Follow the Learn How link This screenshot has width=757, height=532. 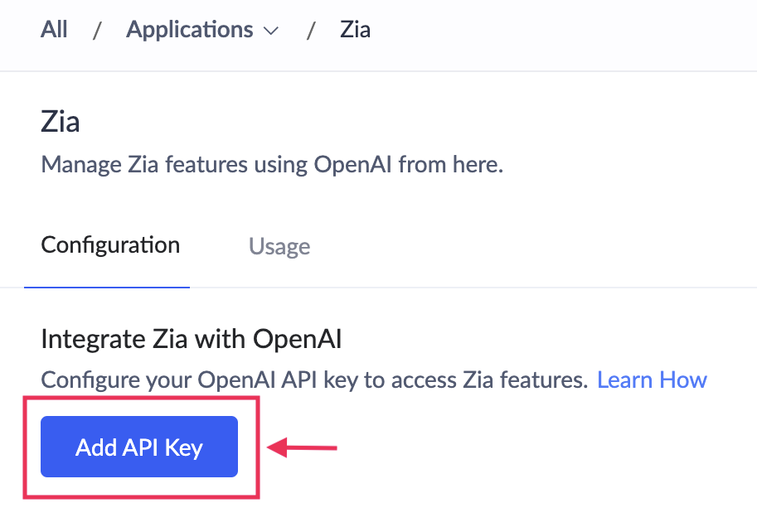pyautogui.click(x=652, y=380)
